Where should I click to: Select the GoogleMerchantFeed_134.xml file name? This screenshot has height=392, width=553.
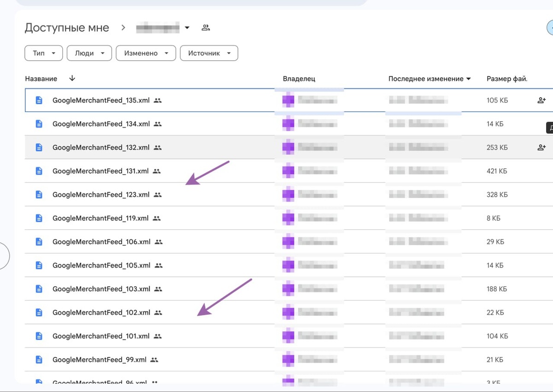[x=101, y=124]
